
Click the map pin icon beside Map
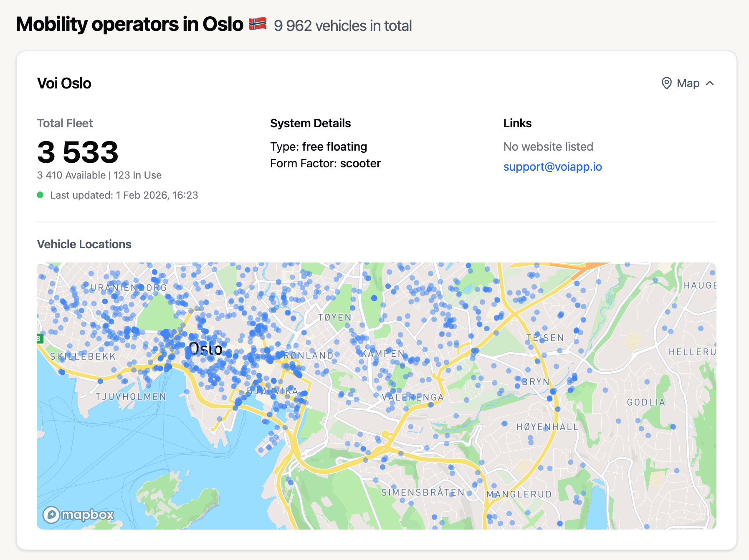pyautogui.click(x=667, y=83)
